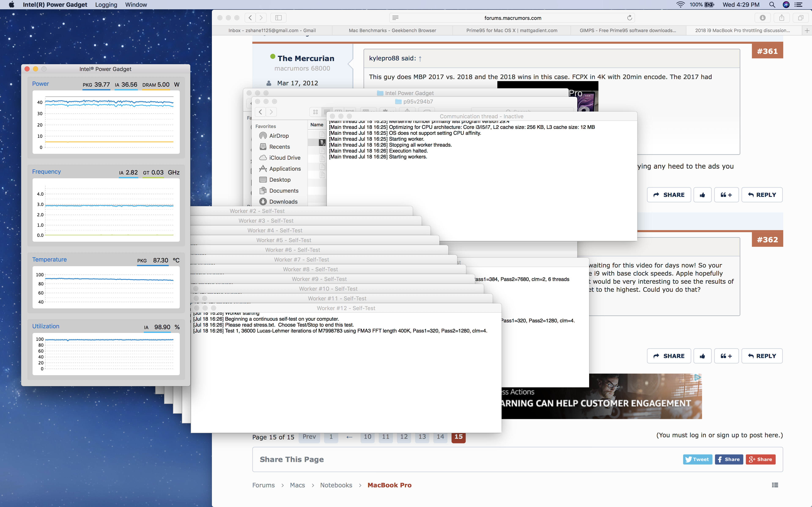Image resolution: width=812 pixels, height=507 pixels.
Task: Switch to Mac Benchmarks Geekbench tab
Action: click(392, 30)
